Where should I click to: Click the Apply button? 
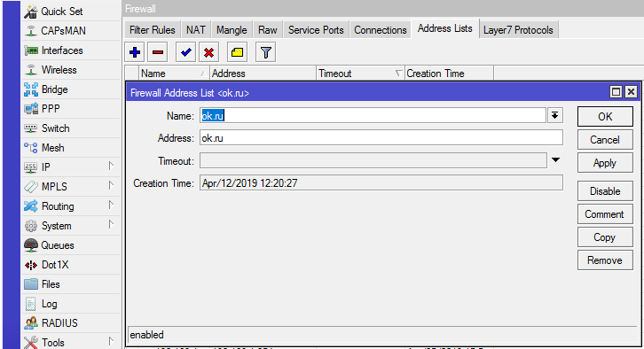pos(605,163)
